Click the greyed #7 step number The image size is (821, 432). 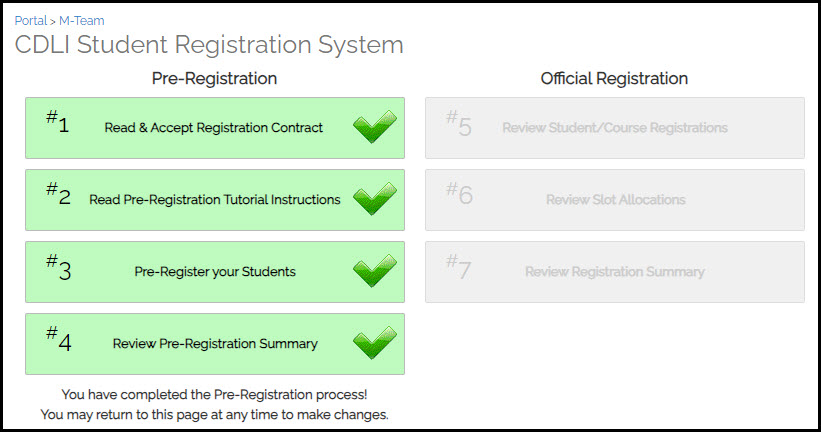pyautogui.click(x=459, y=265)
